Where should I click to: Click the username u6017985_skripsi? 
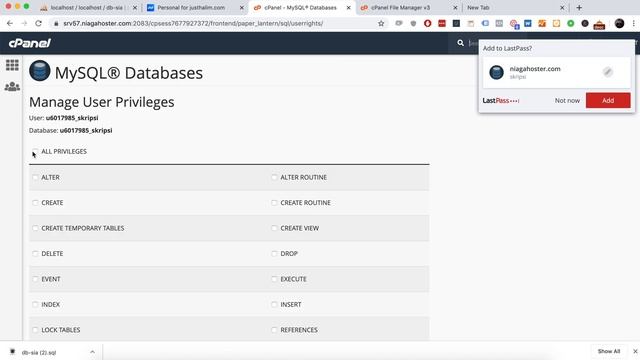(72, 118)
